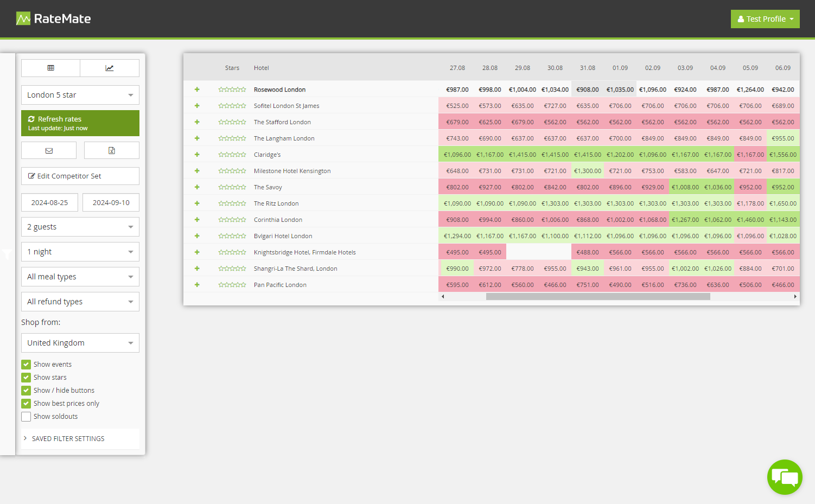
Task: Uncheck Show events checkbox
Action: pos(26,365)
